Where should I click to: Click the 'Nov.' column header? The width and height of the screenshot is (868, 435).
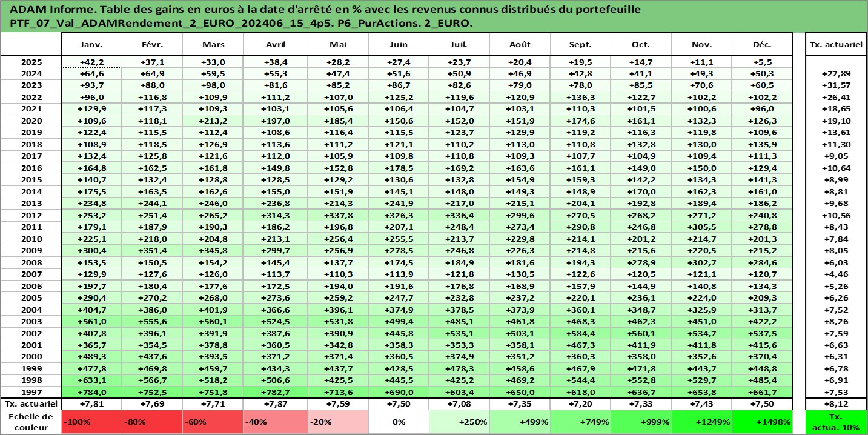(x=702, y=44)
